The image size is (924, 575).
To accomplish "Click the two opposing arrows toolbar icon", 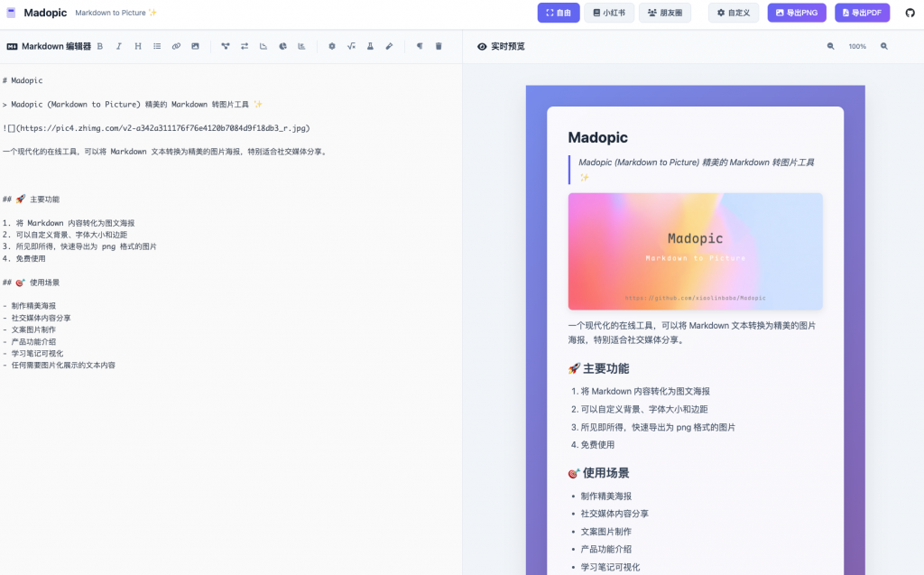I will point(244,46).
